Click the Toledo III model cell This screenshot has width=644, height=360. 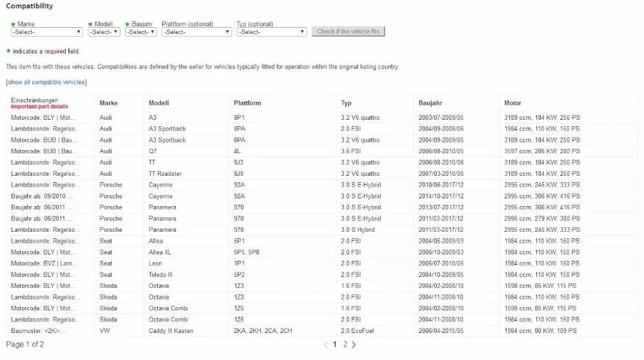tap(160, 274)
